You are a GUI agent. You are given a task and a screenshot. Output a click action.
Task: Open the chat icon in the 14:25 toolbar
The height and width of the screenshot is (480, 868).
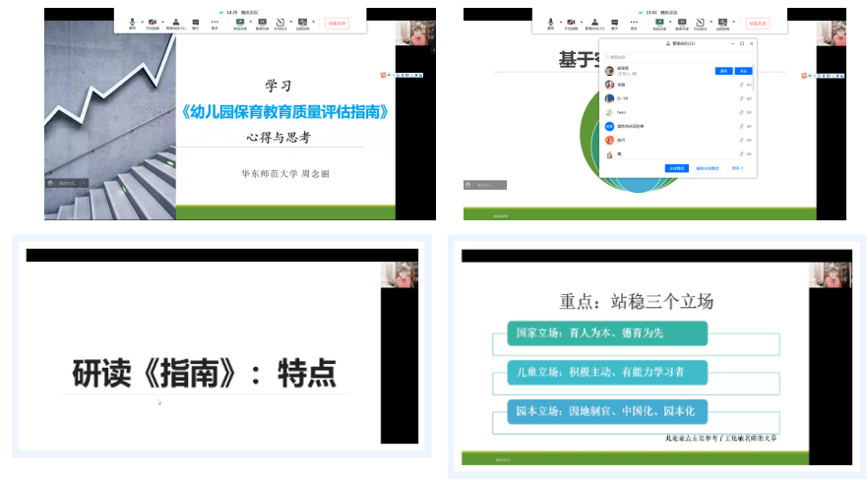(195, 21)
